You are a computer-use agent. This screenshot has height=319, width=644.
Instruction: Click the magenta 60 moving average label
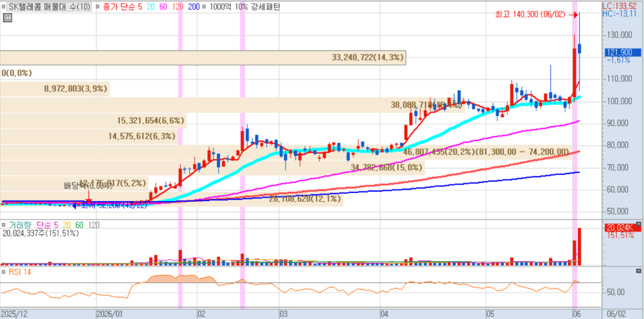(163, 7)
